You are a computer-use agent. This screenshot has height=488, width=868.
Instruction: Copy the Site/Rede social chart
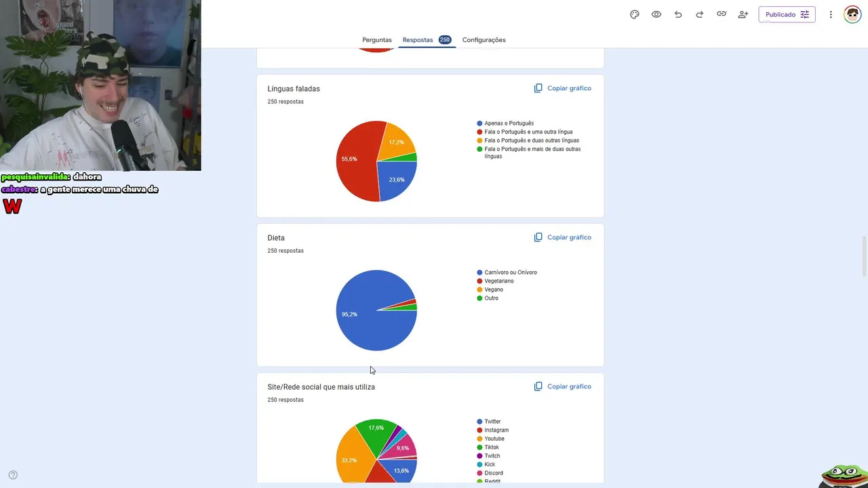click(562, 386)
